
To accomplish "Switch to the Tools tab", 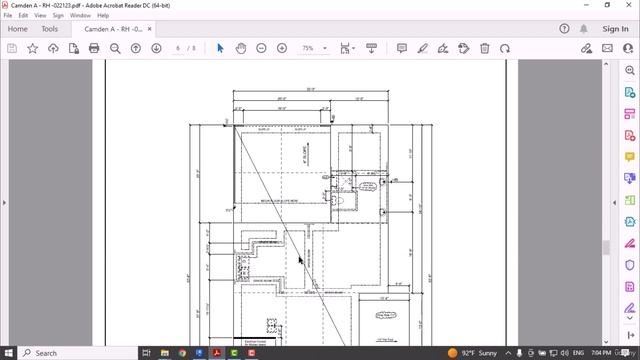I will 49,29.
